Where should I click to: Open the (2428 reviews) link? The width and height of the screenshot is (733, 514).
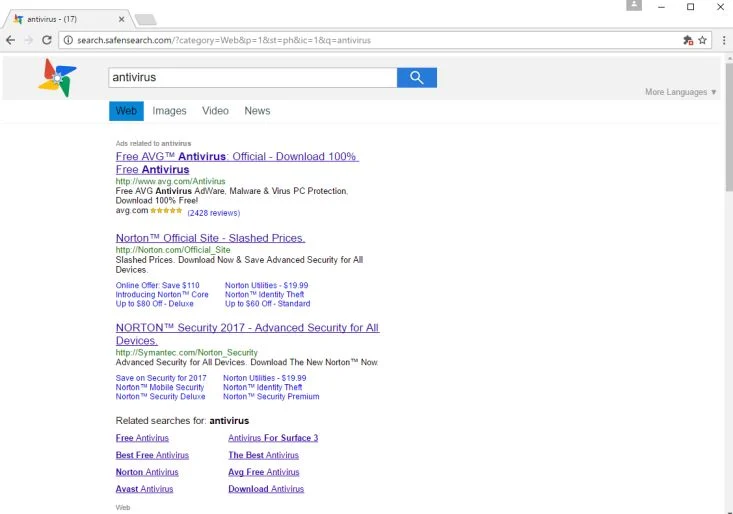tap(214, 213)
